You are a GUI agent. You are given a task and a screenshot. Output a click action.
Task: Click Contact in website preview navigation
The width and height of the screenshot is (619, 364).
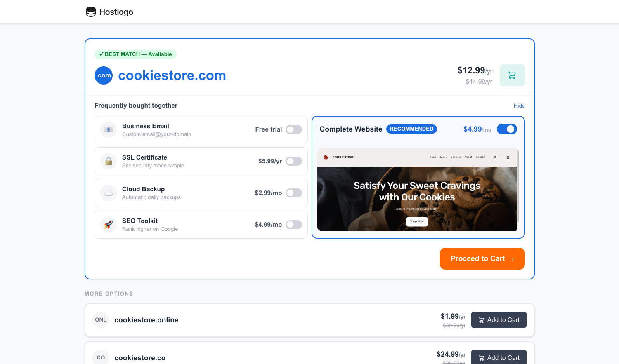(481, 157)
